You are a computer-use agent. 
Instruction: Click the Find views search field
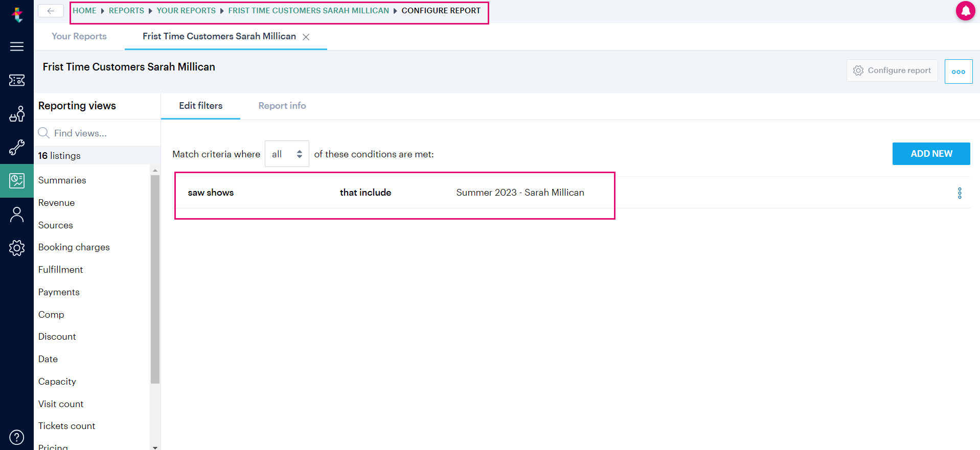click(x=97, y=133)
